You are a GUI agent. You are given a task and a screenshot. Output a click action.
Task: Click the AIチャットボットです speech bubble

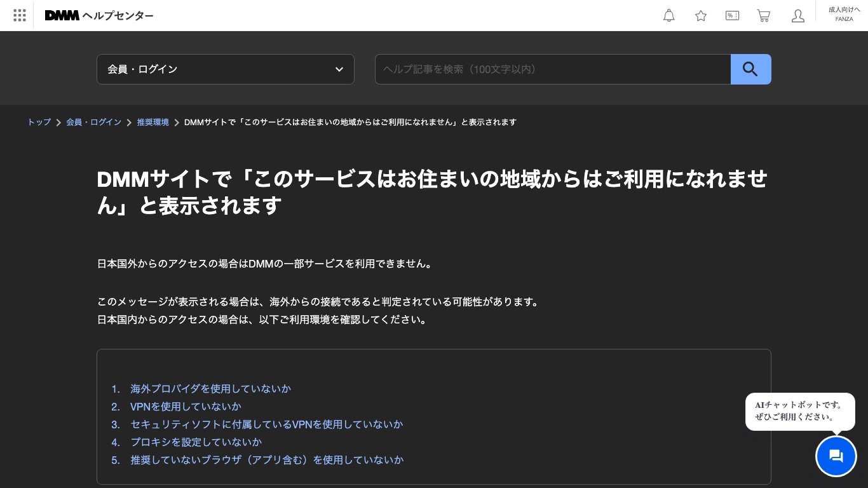pyautogui.click(x=800, y=411)
